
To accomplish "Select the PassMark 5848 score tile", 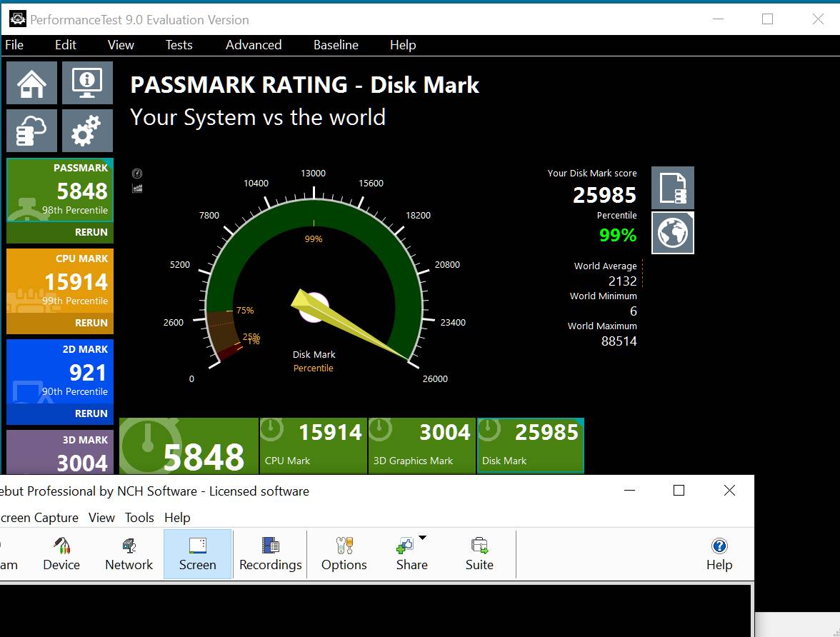I will pyautogui.click(x=60, y=190).
